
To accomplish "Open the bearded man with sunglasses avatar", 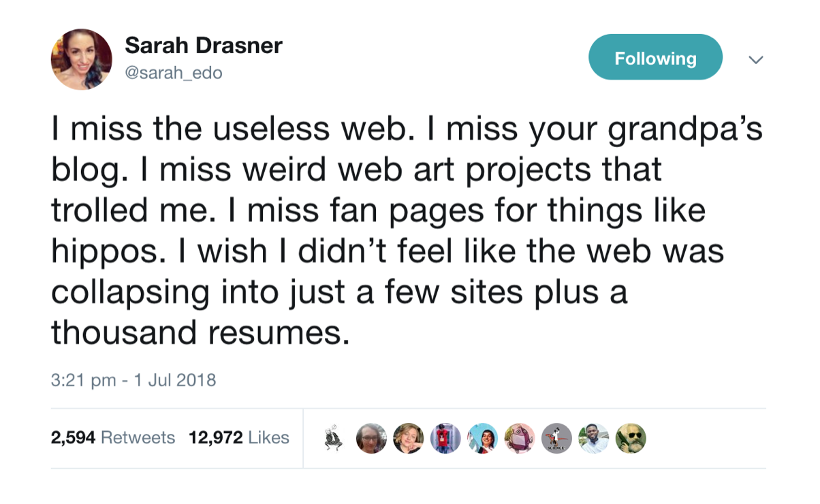I will click(x=630, y=439).
